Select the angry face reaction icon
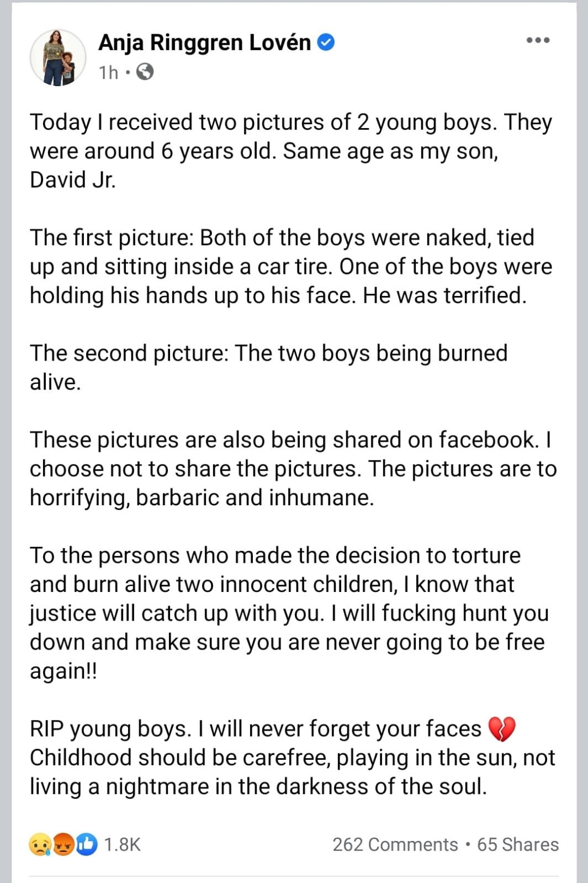The height and width of the screenshot is (883, 588). 63,844
